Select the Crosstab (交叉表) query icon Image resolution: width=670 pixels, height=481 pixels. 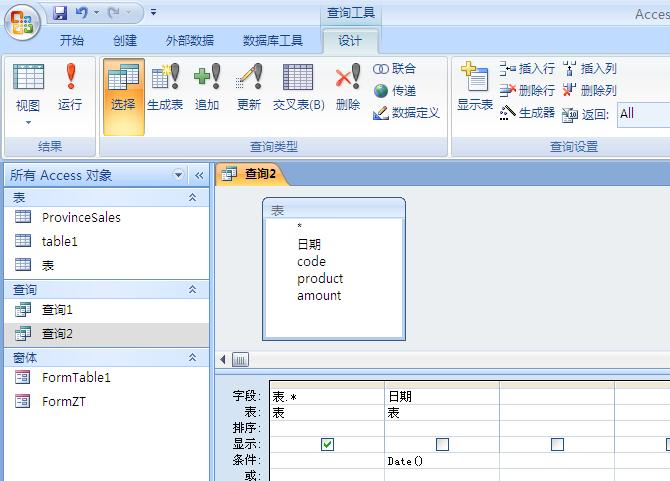298,87
